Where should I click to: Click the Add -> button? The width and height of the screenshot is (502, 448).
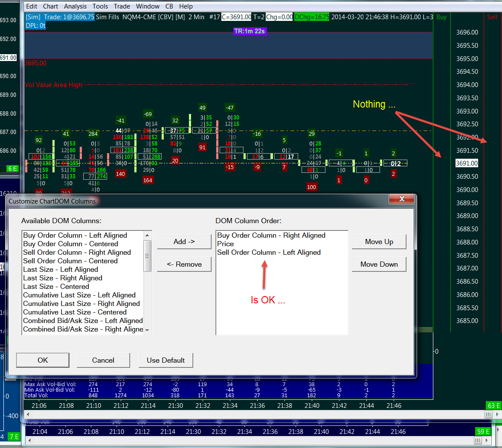[184, 242]
